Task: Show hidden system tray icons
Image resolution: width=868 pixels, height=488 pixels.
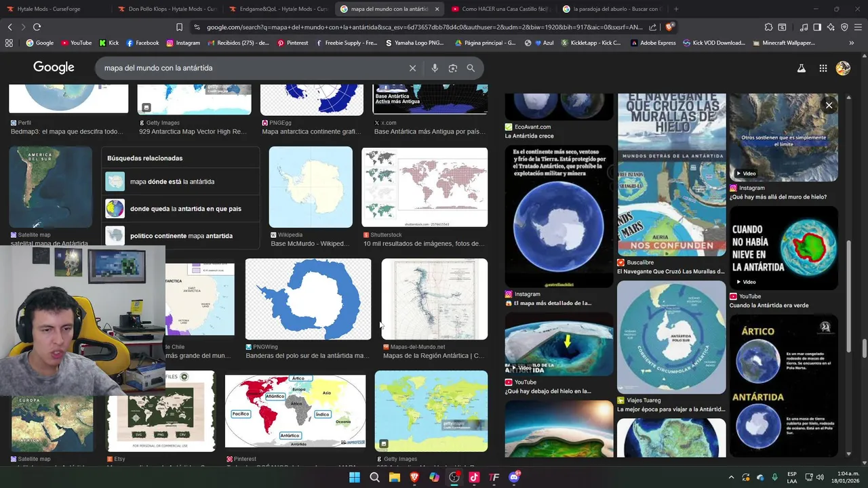Action: point(731,477)
